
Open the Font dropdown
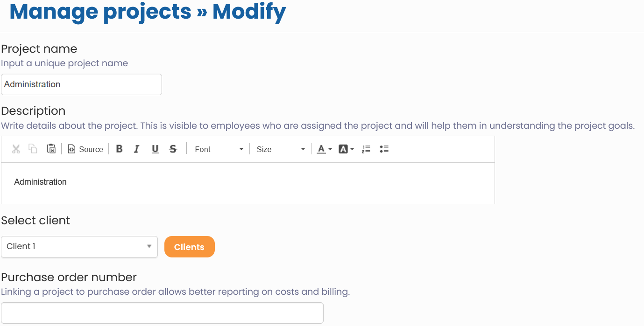219,149
